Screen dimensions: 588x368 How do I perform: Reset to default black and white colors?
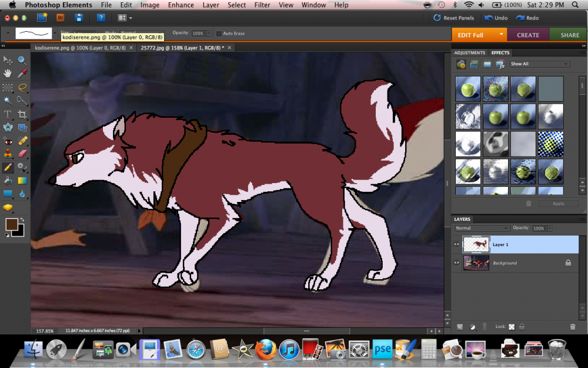(7, 235)
